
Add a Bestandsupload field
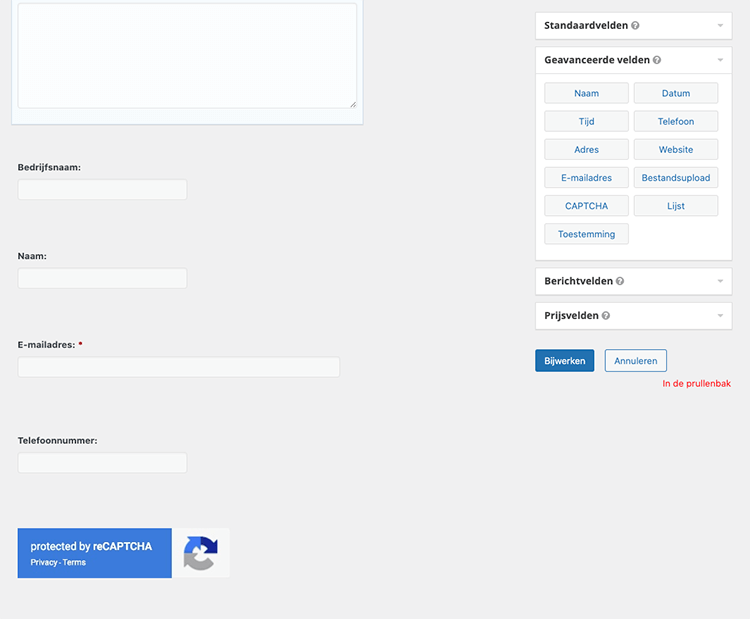tap(676, 178)
